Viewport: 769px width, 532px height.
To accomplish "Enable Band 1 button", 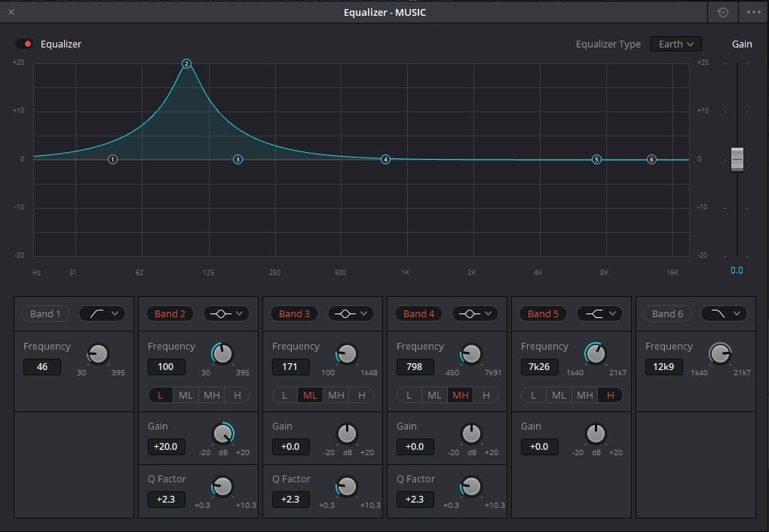I will point(45,313).
